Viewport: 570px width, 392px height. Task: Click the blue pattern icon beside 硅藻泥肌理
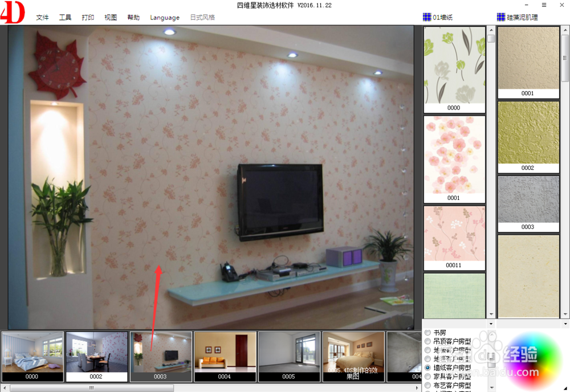[x=501, y=17]
